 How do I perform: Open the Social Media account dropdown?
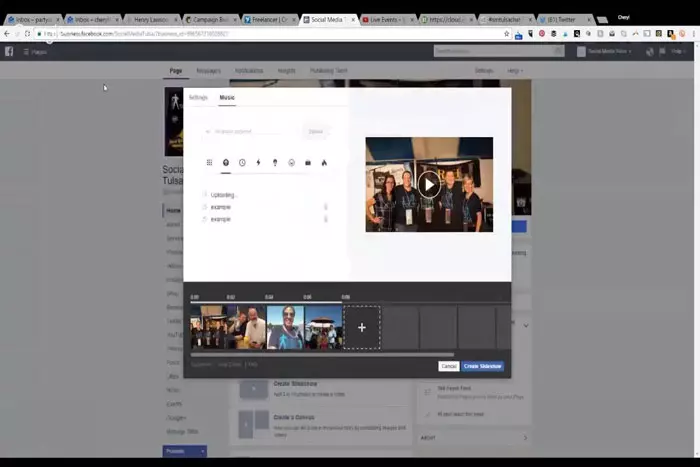604,51
